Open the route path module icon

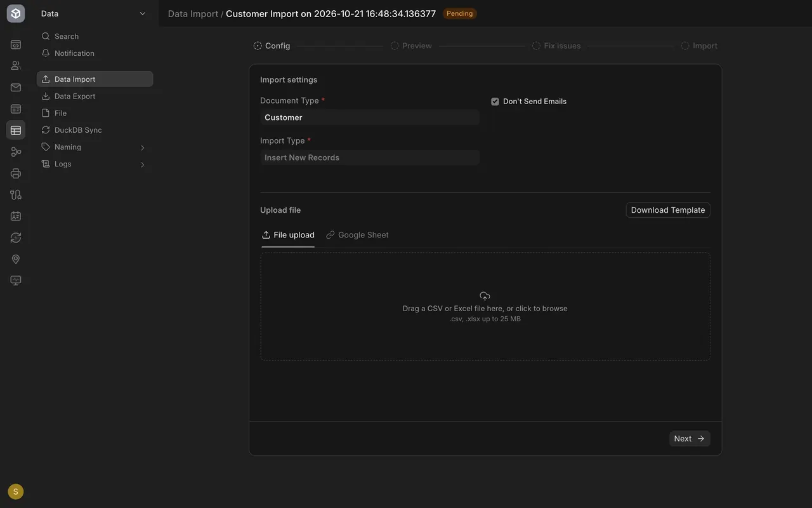coord(16,195)
